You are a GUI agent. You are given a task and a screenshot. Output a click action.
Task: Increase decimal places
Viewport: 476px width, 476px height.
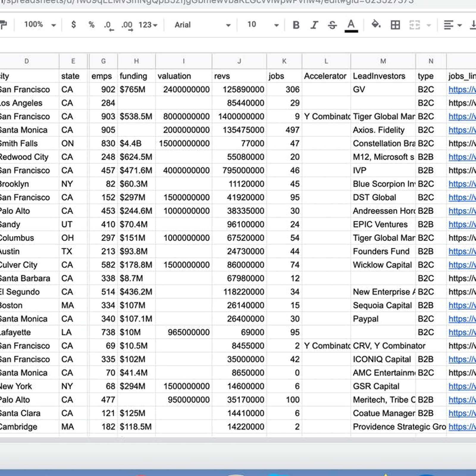127,25
